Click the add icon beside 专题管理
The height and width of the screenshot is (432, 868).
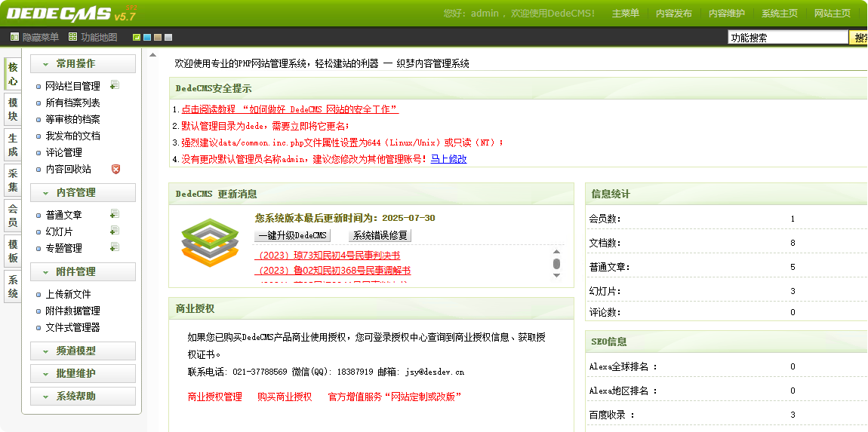pyautogui.click(x=115, y=247)
